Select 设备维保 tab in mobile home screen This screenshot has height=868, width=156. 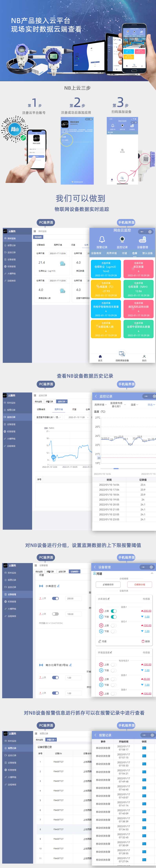(96, 253)
